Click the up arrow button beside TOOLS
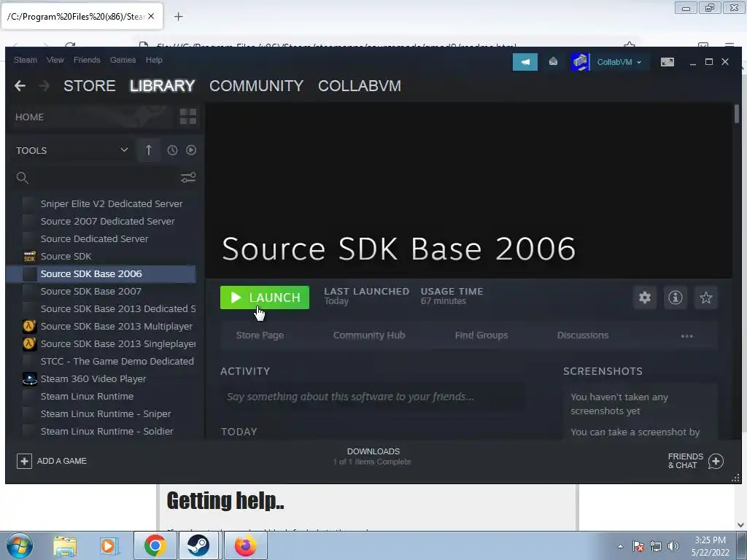This screenshot has height=560, width=747. coord(149,150)
